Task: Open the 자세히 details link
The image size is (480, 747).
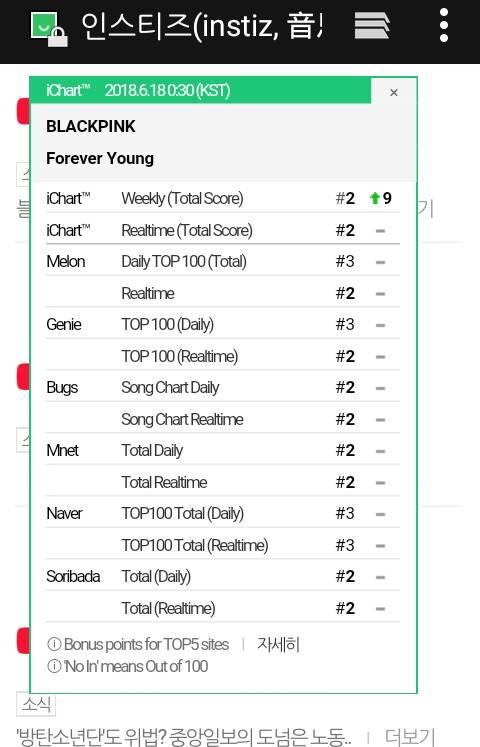Action: point(278,644)
